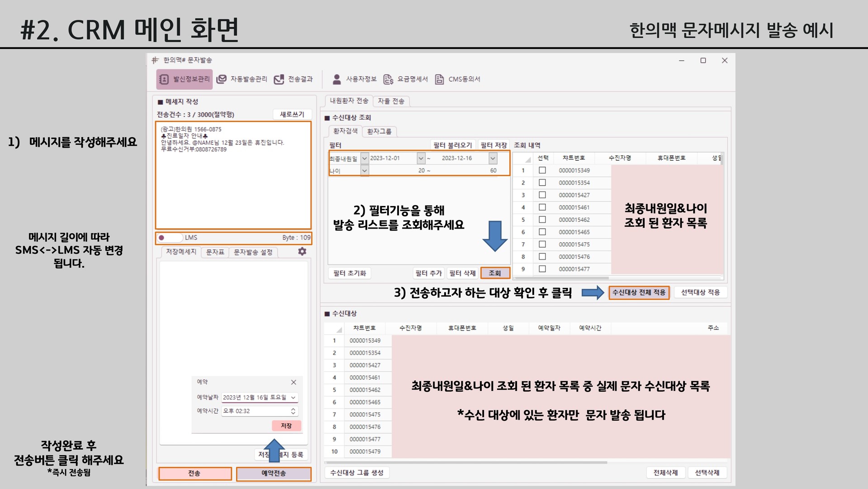Open the 문자표 tab

[215, 252]
